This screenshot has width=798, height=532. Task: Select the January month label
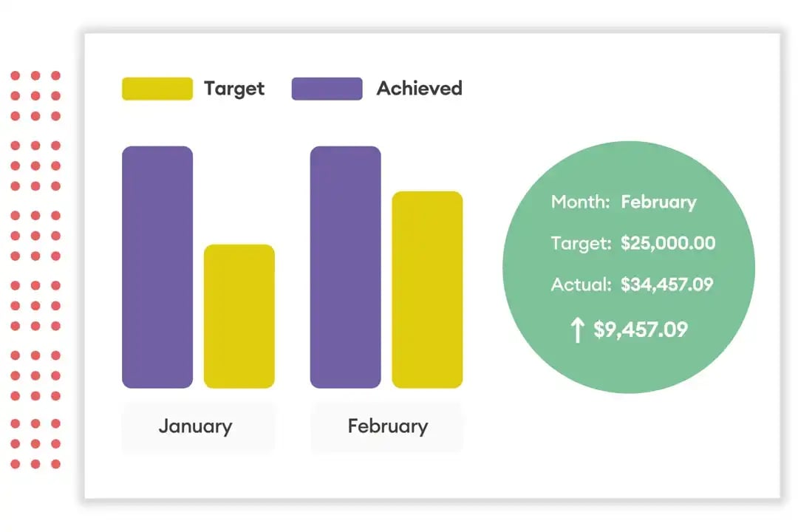point(195,426)
